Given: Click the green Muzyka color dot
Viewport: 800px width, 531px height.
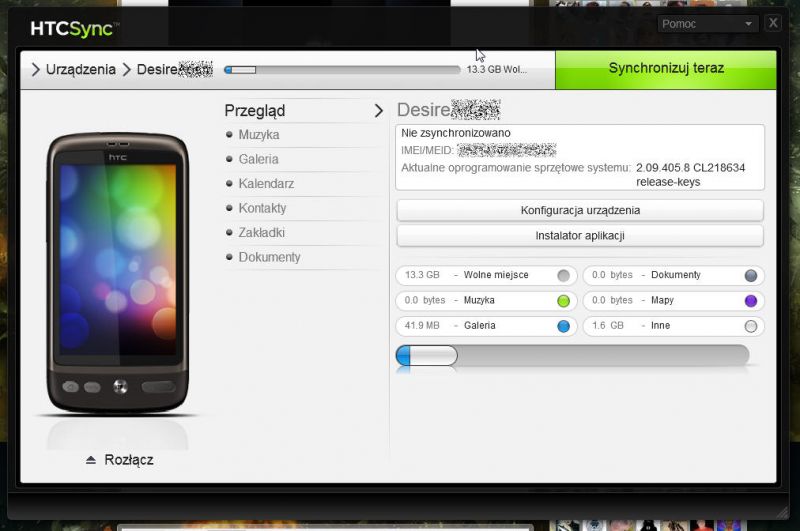Looking at the screenshot, I should pyautogui.click(x=563, y=301).
